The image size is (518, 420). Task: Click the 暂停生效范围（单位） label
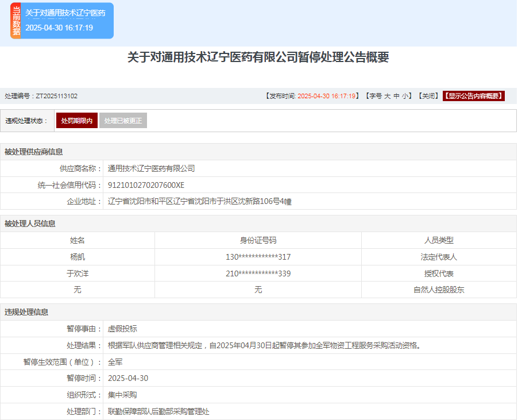coord(63,362)
